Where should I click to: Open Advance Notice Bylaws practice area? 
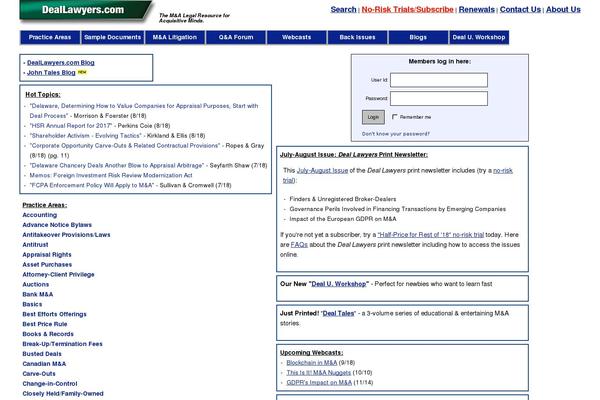[x=57, y=225]
